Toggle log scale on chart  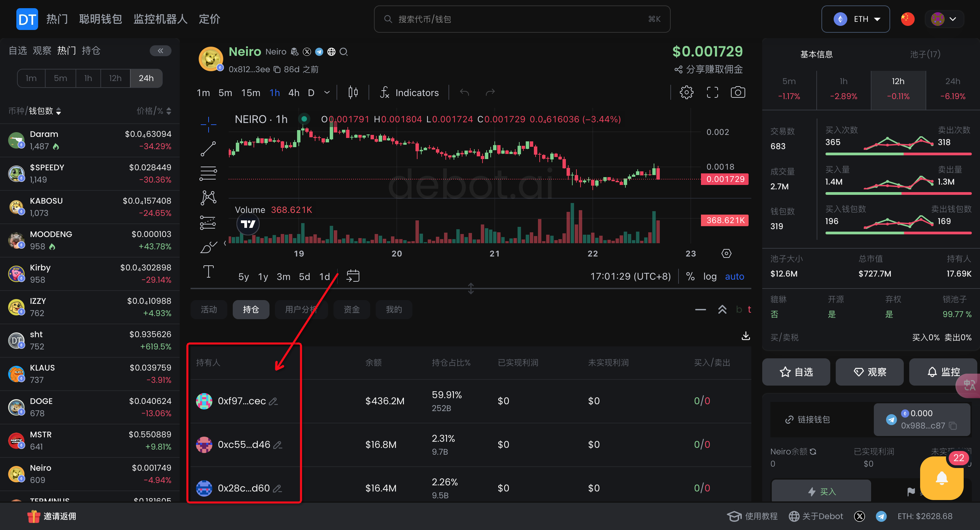(x=709, y=277)
